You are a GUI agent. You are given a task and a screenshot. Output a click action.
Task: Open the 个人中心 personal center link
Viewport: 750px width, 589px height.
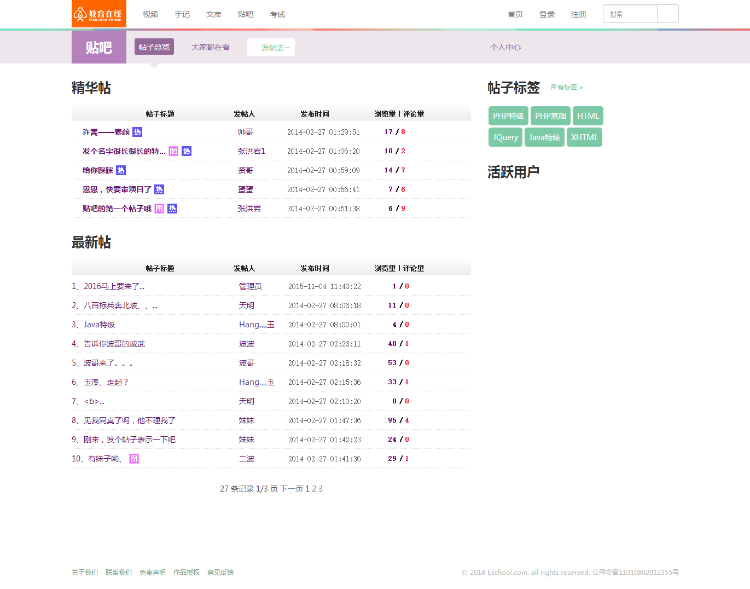(505, 47)
